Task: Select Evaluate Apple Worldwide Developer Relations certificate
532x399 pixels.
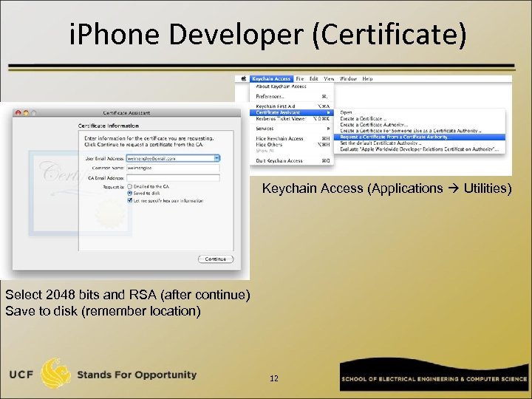Action: click(x=420, y=149)
